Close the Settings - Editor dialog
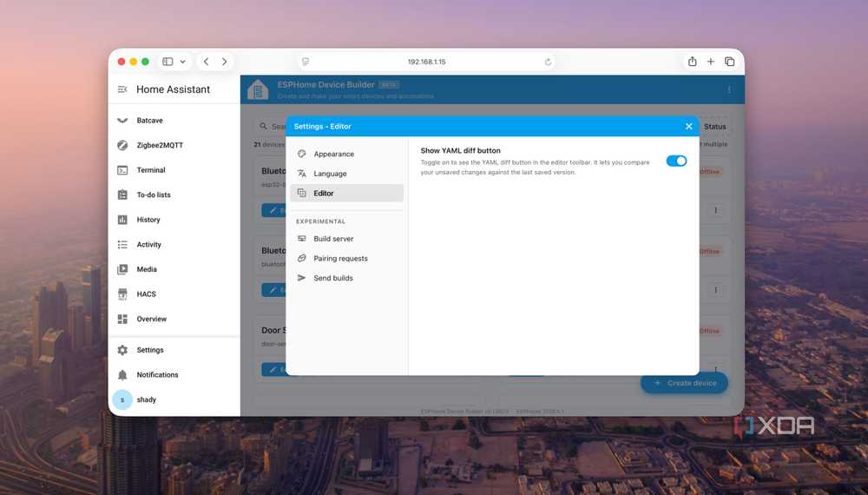Screen dimensions: 868x495 (x=688, y=127)
